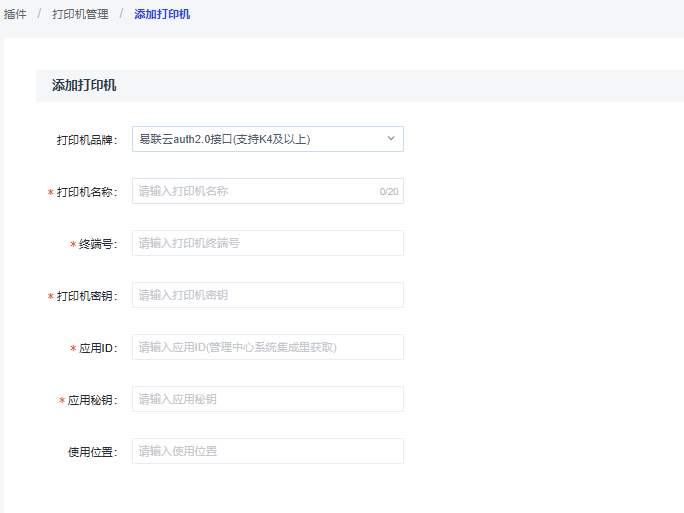Viewport: 684px width, 513px height.
Task: Click the 终端号 required label
Action: pyautogui.click(x=97, y=244)
